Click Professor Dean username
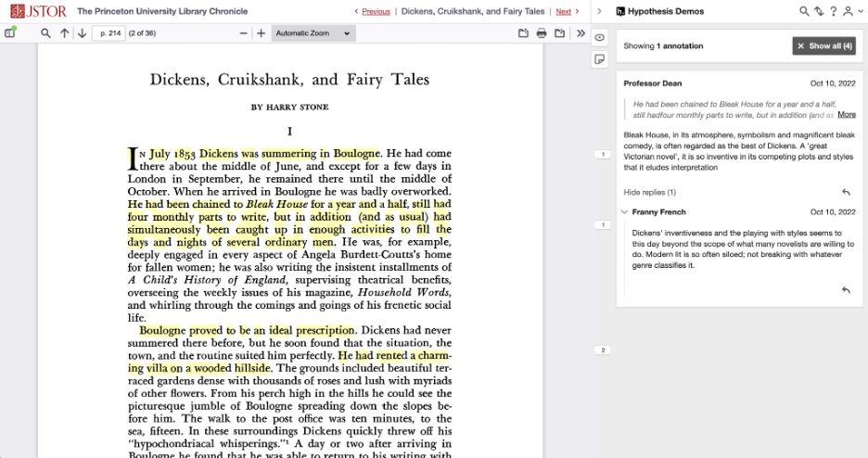 [653, 83]
